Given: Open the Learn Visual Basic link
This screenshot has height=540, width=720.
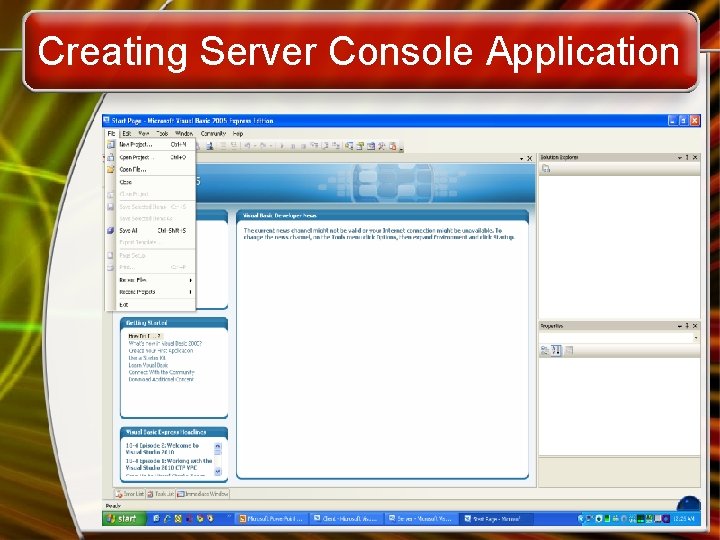Looking at the screenshot, I should [148, 365].
